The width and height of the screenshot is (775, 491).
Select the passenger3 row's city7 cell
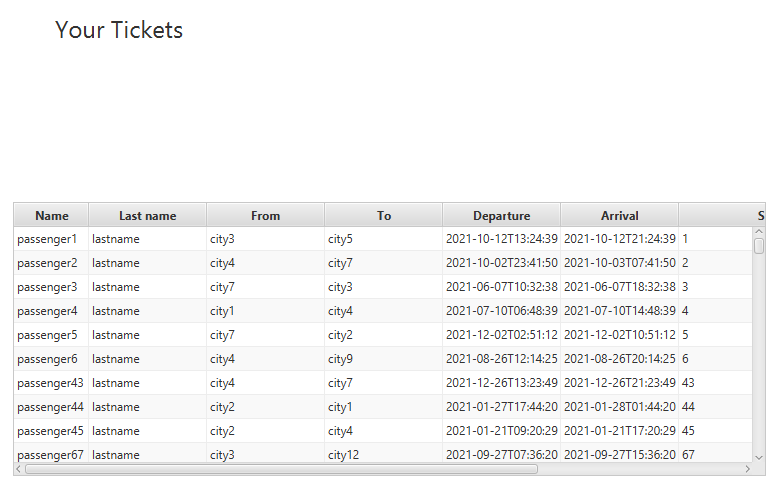coord(223,287)
